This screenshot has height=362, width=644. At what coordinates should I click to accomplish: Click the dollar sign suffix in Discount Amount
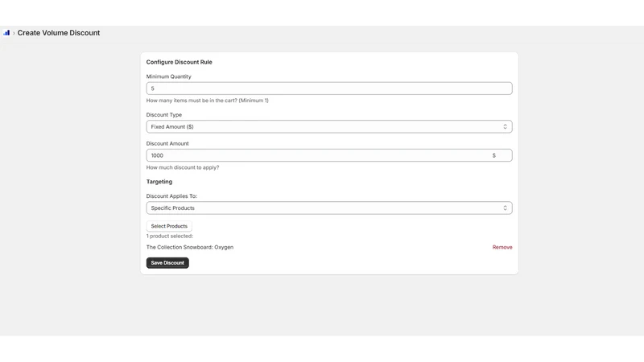point(493,155)
